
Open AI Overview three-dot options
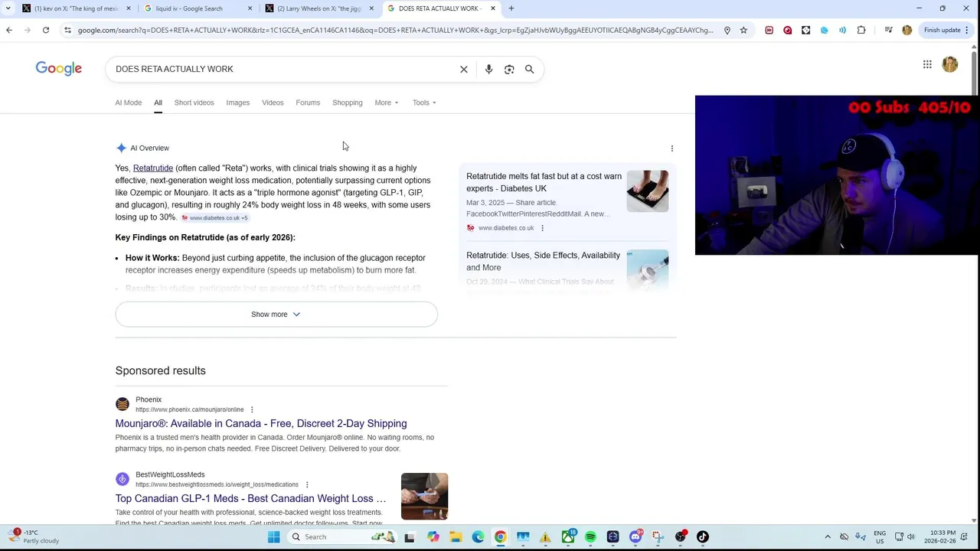click(672, 148)
